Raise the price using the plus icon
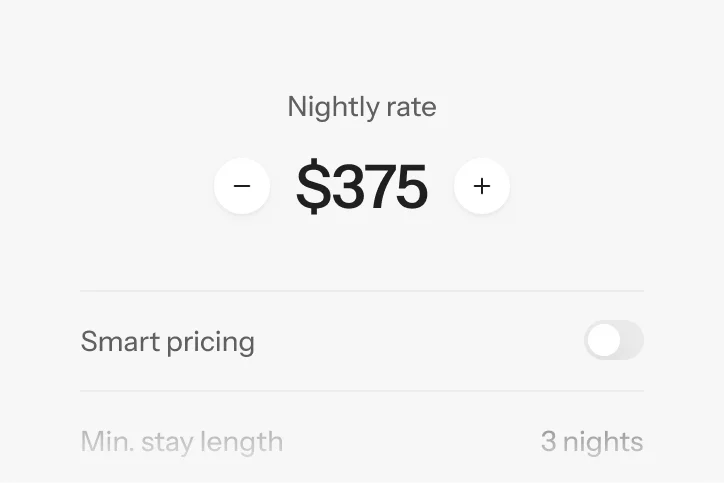Viewport: 724px width, 483px height. [482, 186]
